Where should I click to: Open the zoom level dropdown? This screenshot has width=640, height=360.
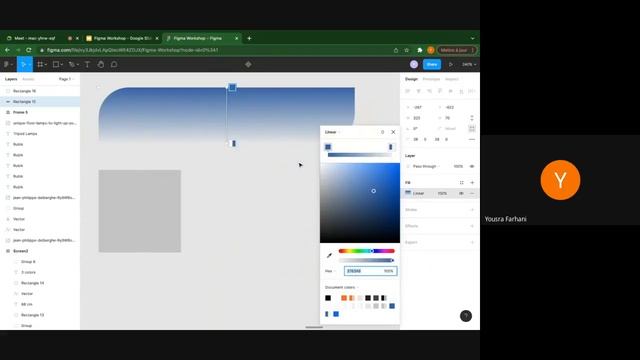469,64
